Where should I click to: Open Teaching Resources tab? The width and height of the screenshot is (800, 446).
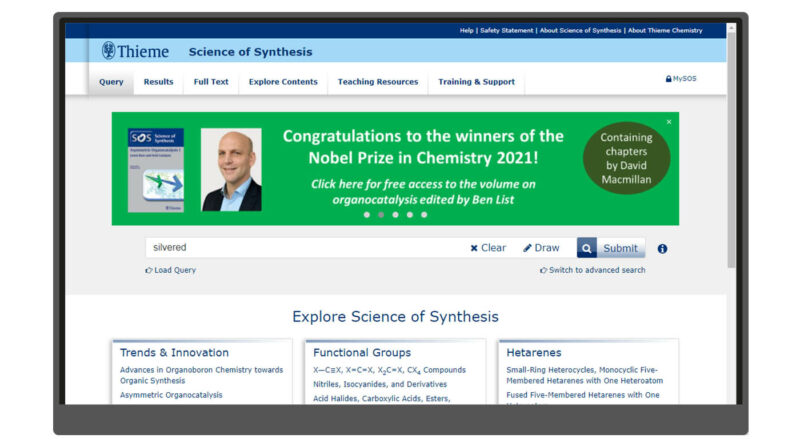click(x=378, y=82)
